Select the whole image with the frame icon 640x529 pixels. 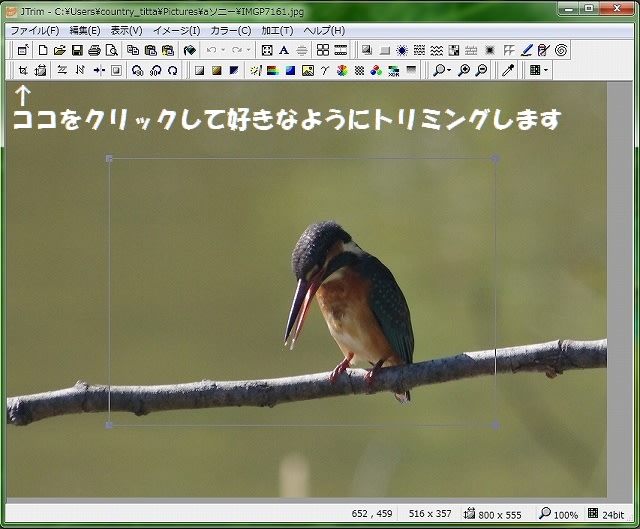(x=267, y=50)
